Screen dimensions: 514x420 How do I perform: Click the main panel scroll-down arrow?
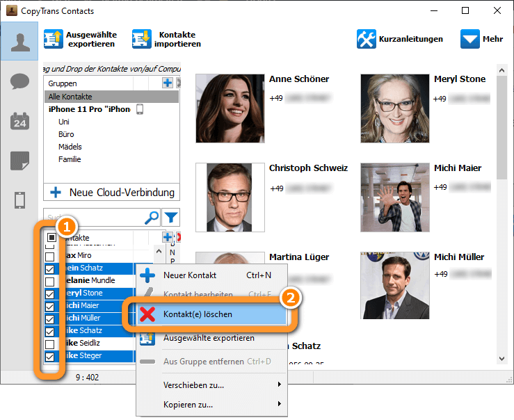pos(501,359)
